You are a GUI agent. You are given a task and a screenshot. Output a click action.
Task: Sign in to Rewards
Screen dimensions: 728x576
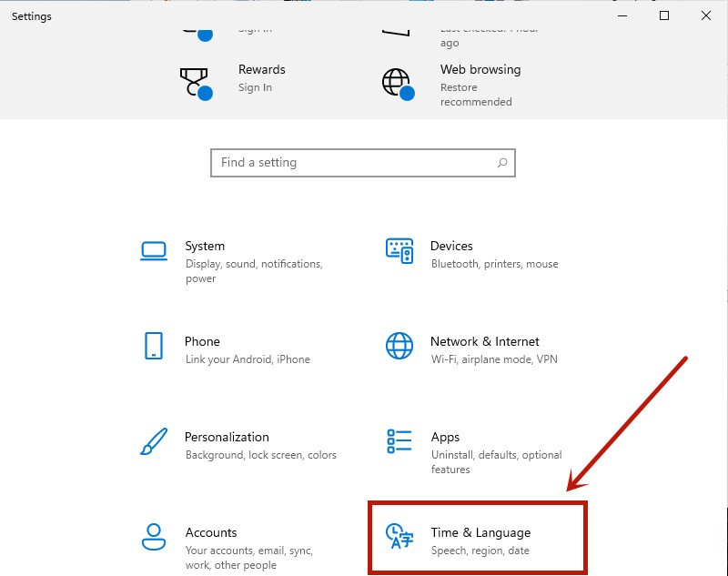coord(257,87)
